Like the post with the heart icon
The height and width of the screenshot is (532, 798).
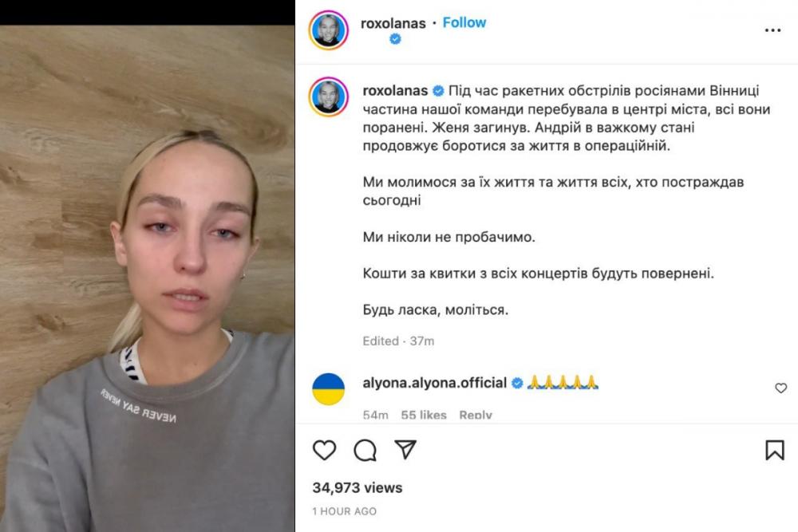[324, 450]
